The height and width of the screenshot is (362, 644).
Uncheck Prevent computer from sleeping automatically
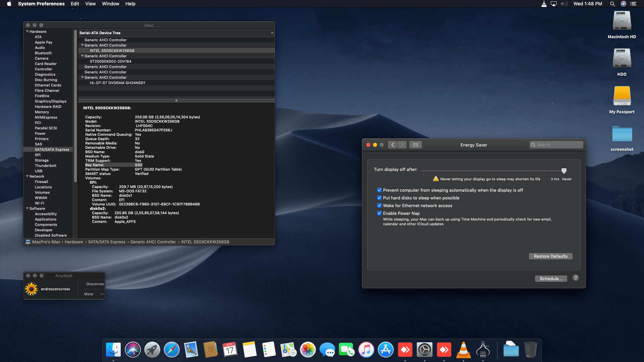[x=379, y=190]
